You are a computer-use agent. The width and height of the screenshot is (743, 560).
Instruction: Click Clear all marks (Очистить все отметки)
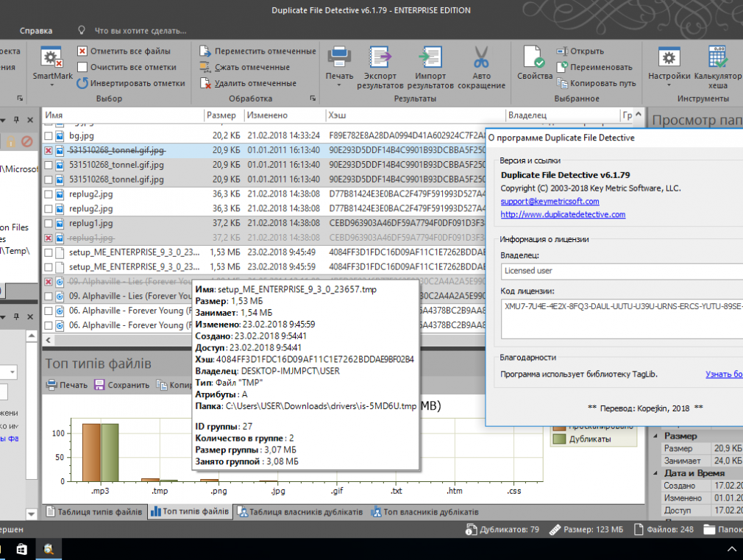[127, 68]
